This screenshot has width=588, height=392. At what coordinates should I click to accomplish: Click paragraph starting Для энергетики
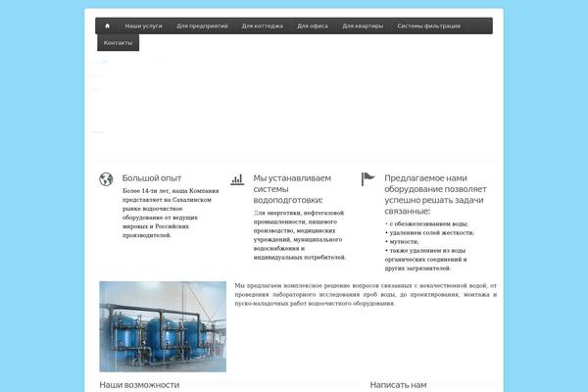pyautogui.click(x=300, y=235)
